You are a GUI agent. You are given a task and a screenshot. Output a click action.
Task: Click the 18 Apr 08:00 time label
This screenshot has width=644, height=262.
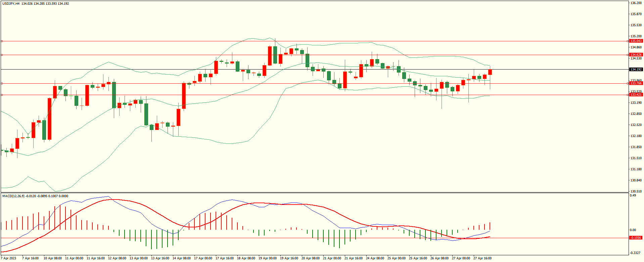tap(246, 258)
